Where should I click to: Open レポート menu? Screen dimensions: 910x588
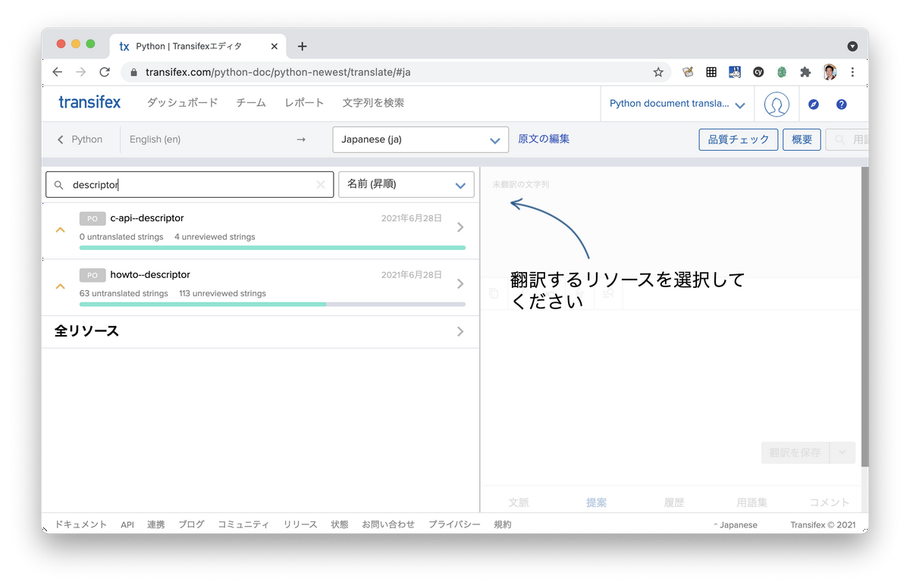coord(304,103)
